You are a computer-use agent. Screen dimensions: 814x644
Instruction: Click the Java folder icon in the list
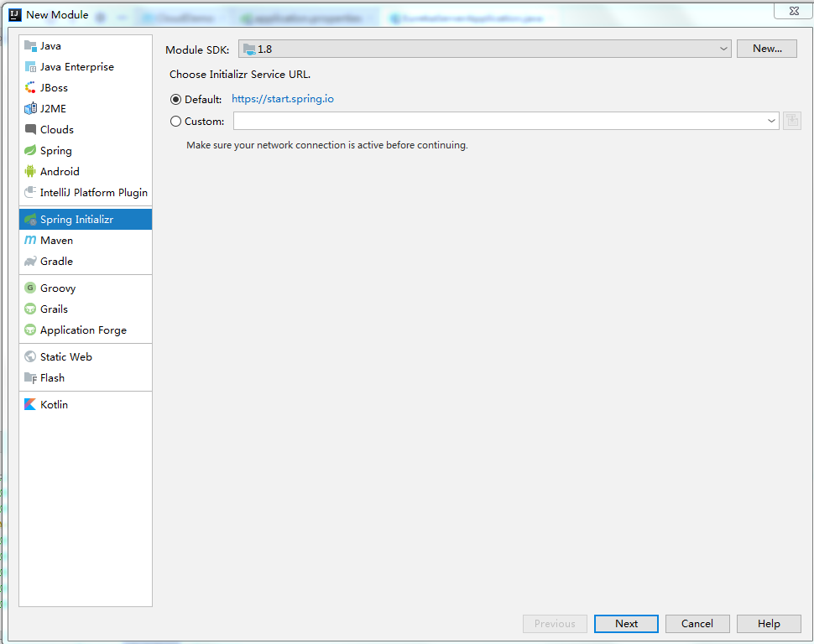[30, 46]
